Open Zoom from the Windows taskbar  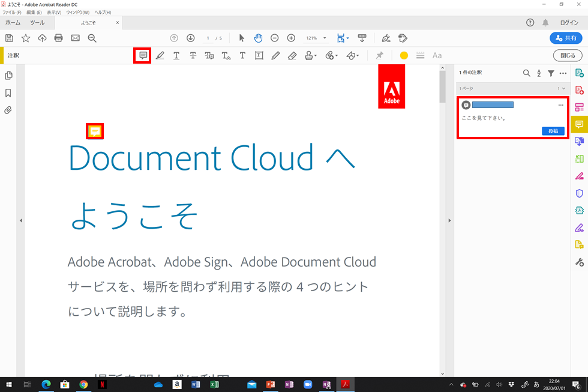(x=308, y=385)
